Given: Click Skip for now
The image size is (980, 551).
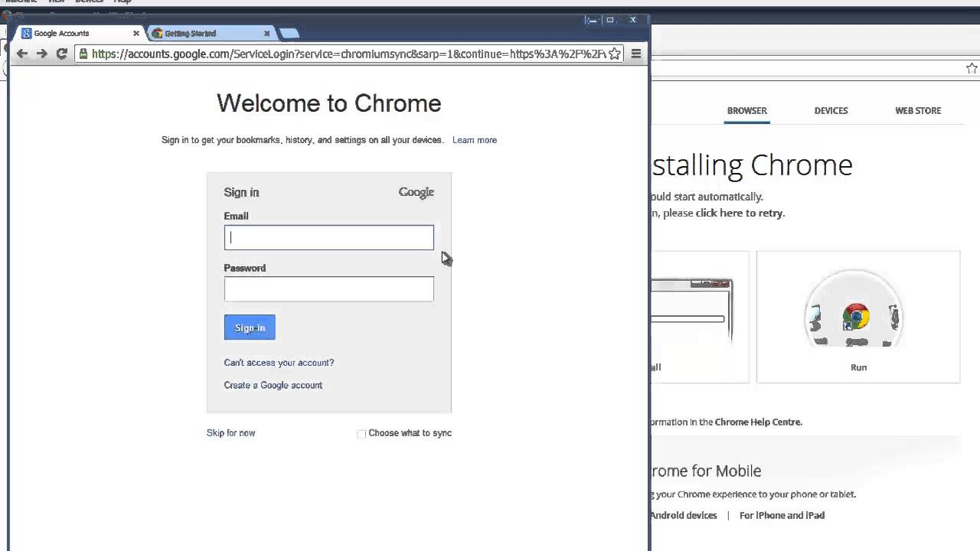Looking at the screenshot, I should click(230, 433).
